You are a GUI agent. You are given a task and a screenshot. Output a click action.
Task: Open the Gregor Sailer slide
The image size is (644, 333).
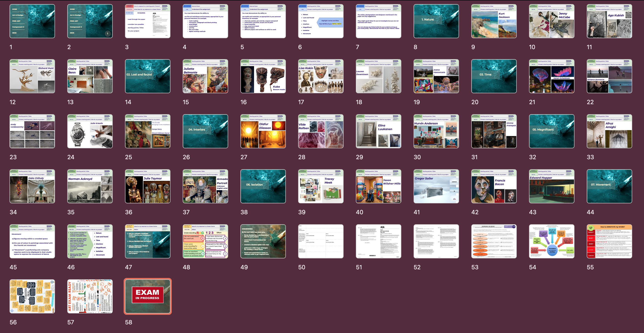coord(436,186)
